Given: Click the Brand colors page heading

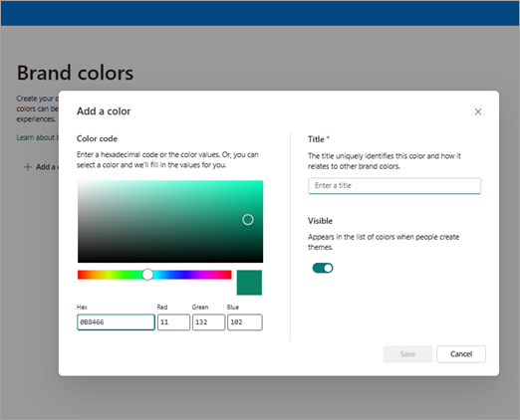Looking at the screenshot, I should (x=75, y=73).
